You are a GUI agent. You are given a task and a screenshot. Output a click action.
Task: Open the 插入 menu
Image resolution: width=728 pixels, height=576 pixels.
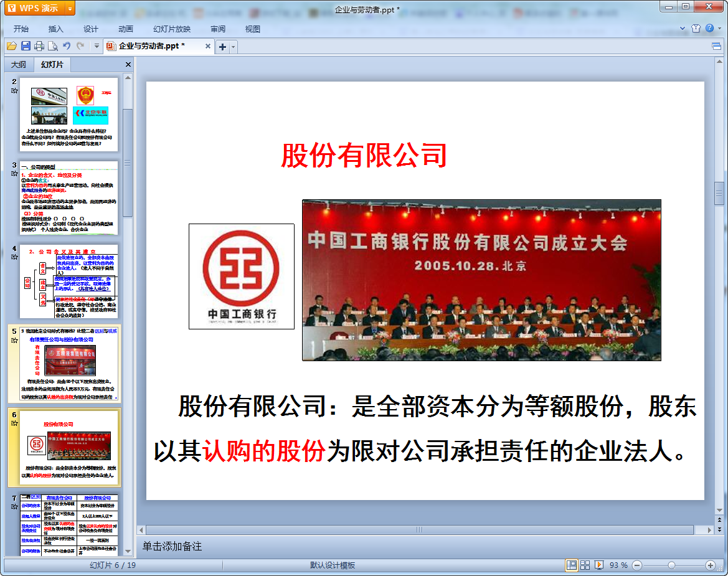click(x=55, y=29)
